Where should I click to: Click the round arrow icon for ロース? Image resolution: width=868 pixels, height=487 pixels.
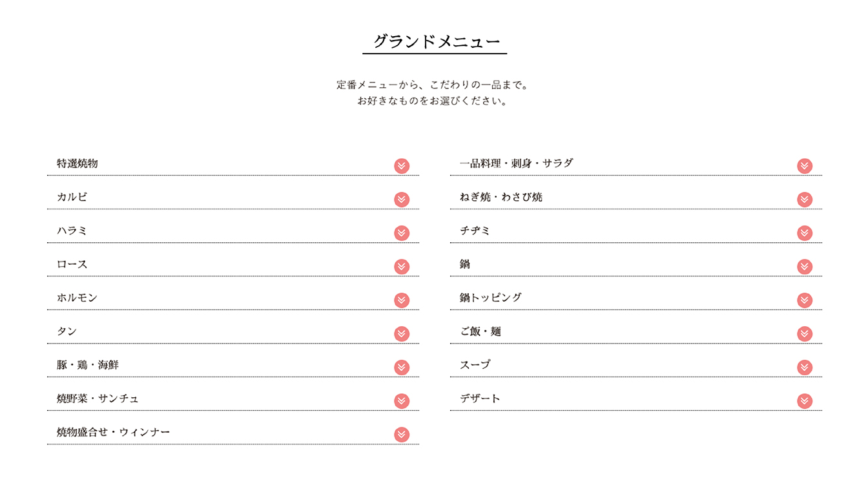[x=402, y=267]
